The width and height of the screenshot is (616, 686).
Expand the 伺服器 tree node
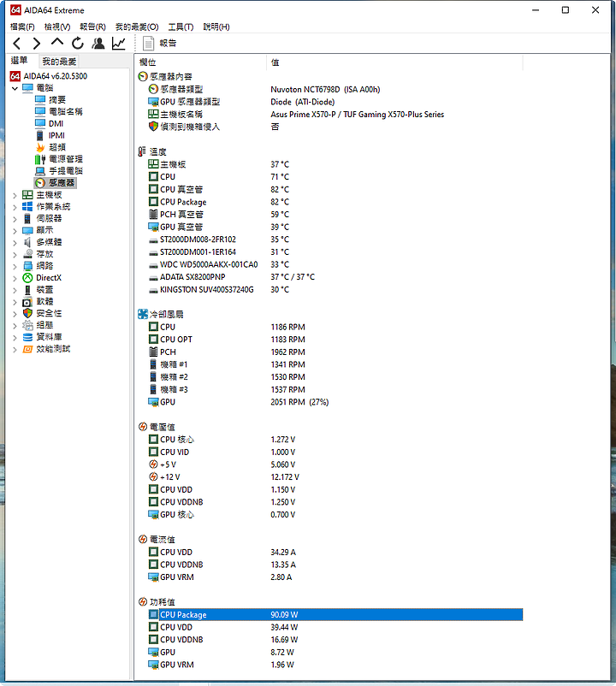[x=15, y=219]
